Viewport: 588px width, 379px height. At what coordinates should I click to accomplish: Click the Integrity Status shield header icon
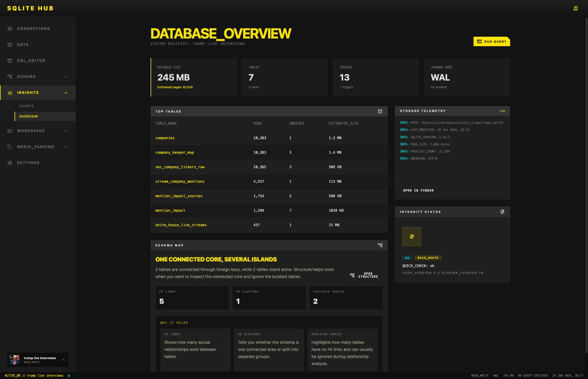point(502,212)
